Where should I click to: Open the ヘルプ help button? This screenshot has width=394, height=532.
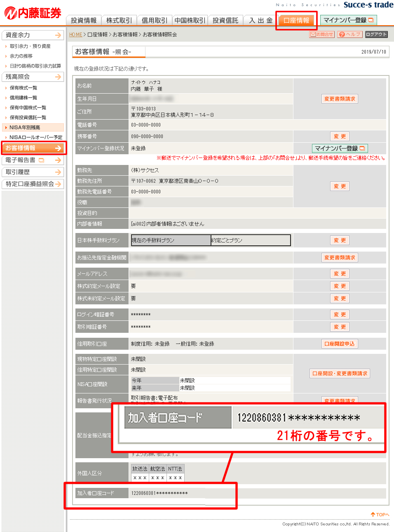tap(349, 35)
